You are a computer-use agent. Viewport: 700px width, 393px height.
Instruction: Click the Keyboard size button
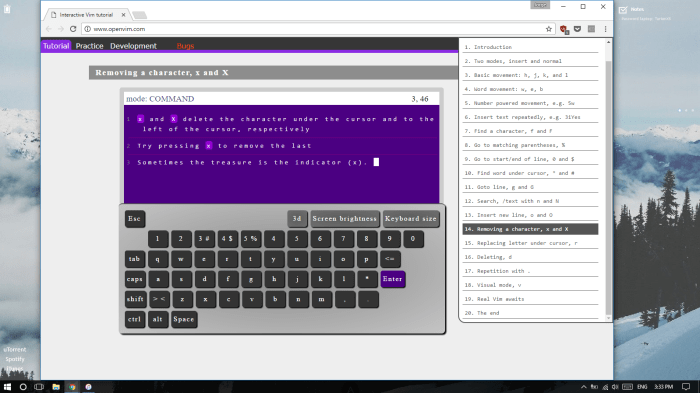[x=411, y=219]
